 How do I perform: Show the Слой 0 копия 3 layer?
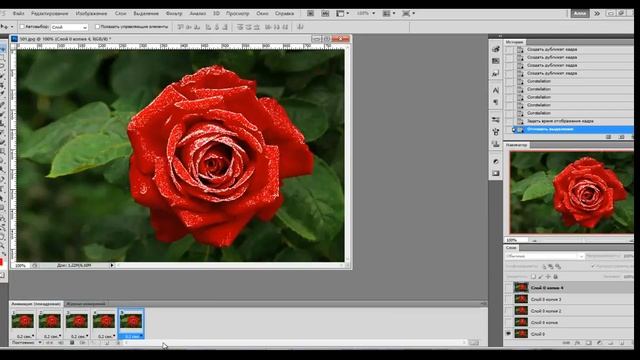coord(509,299)
